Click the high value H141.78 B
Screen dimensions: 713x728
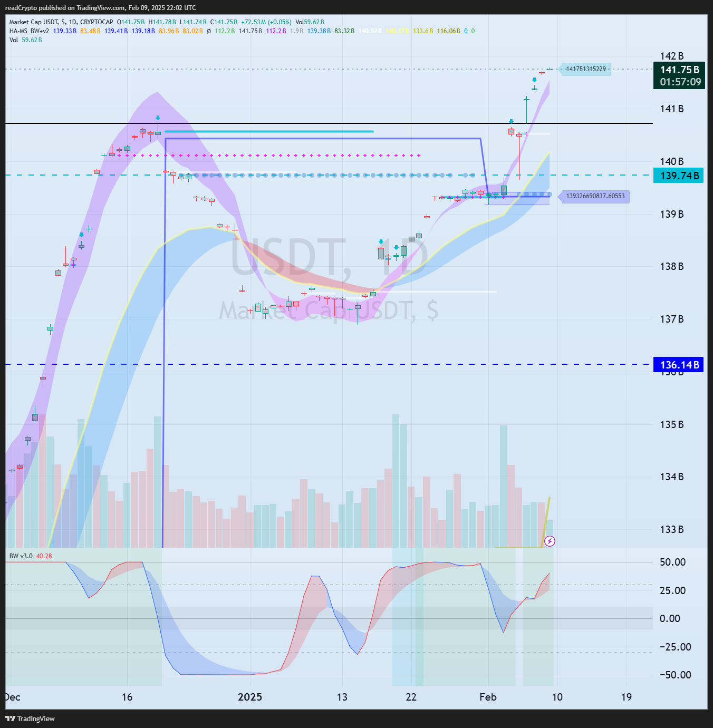point(162,22)
